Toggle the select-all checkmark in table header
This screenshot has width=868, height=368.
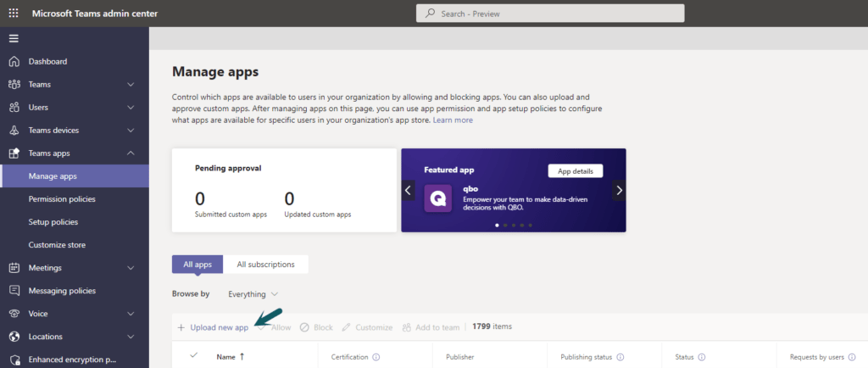(194, 355)
